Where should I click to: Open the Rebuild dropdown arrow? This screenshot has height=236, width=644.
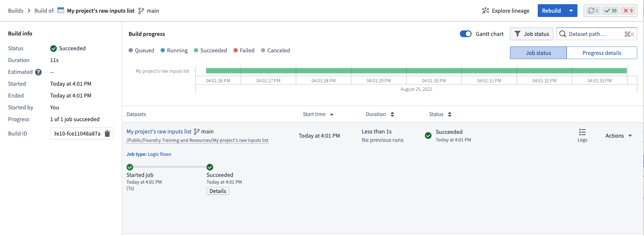pyautogui.click(x=571, y=11)
